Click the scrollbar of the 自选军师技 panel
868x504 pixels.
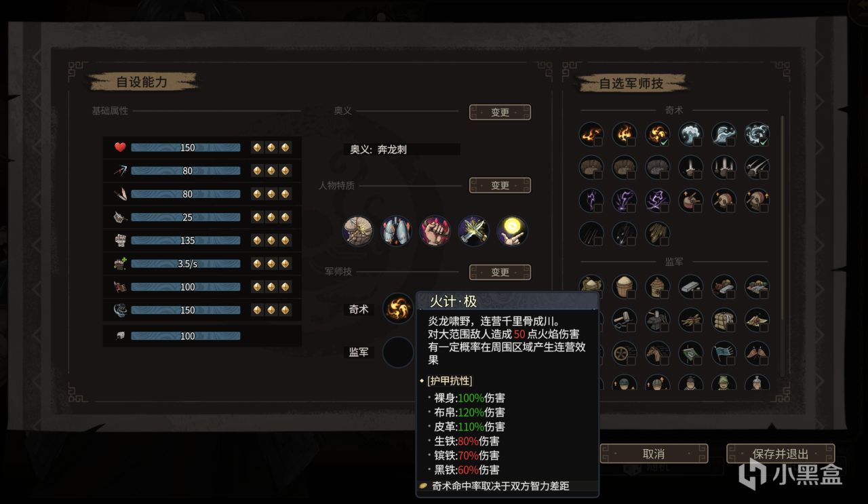point(782,246)
